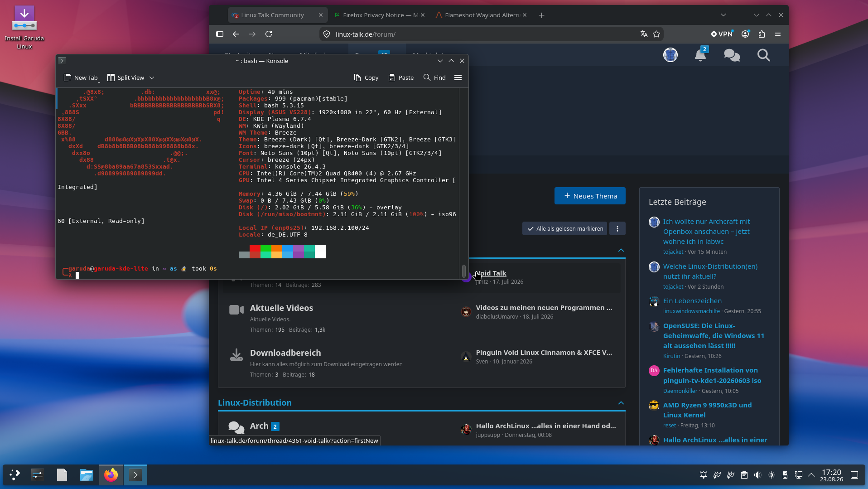Switch to the Flameshot Wayland Alternative tab

482,15
